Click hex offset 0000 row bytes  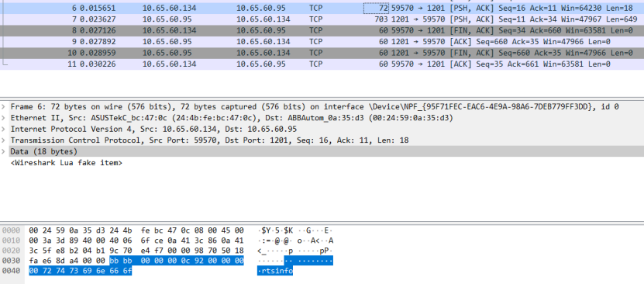(x=136, y=230)
